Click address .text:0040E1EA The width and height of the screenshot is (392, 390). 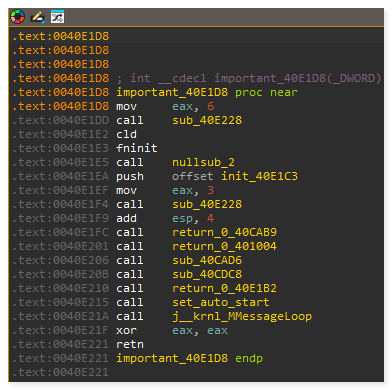(60, 176)
